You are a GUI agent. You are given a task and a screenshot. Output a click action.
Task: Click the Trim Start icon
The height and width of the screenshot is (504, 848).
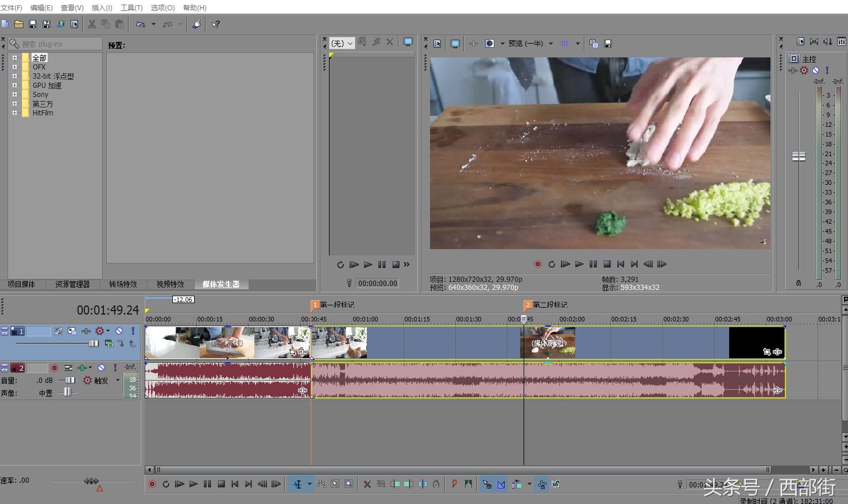click(x=395, y=484)
